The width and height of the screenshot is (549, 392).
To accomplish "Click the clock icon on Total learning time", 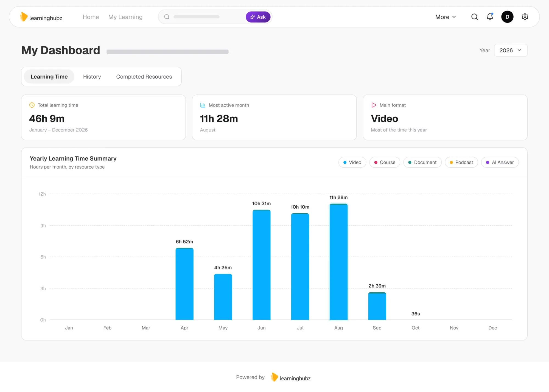I will point(32,105).
